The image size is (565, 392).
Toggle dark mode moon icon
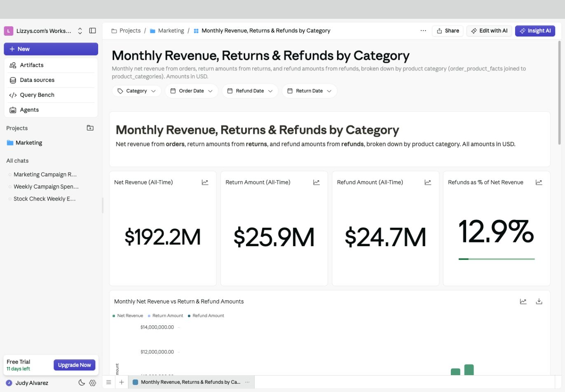click(82, 383)
